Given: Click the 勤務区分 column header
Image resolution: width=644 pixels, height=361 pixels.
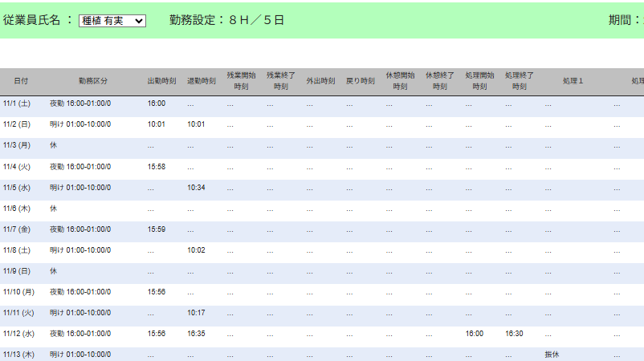Looking at the screenshot, I should click(x=93, y=81).
